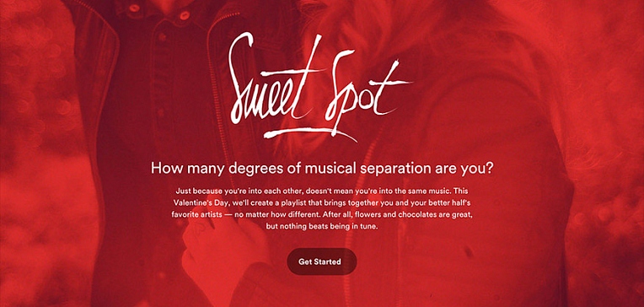Click the headline about degrees of musical separation

(322, 169)
